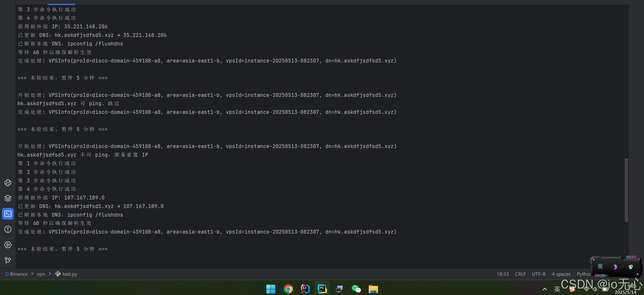Open the Python Console tool window
This screenshot has width=644, height=295.
[x=8, y=183]
